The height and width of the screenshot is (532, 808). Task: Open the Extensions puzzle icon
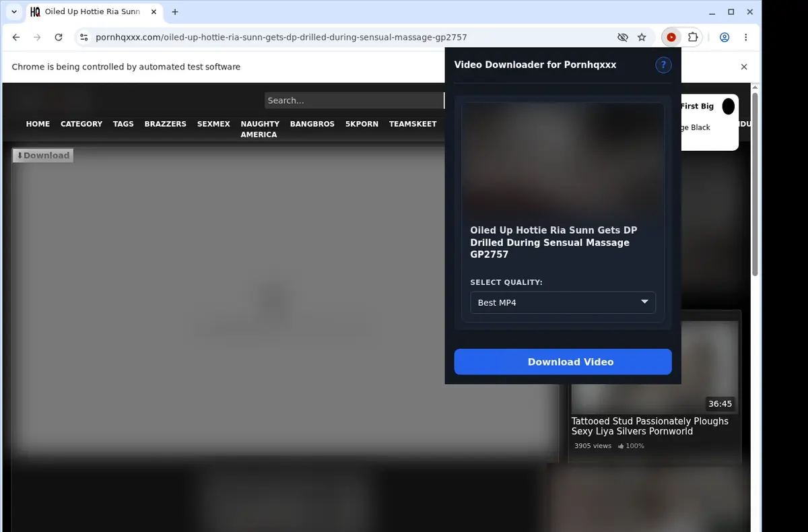[x=692, y=38]
